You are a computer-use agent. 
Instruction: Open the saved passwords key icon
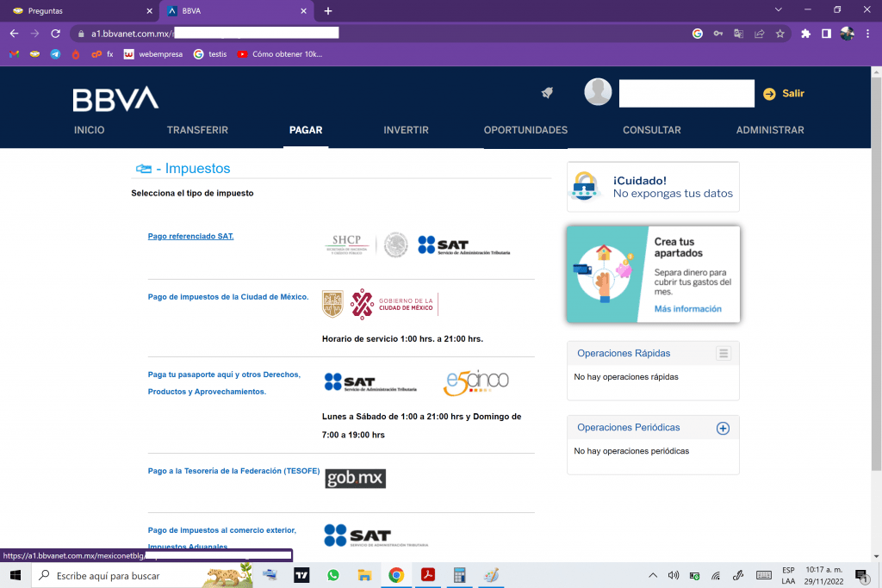(718, 34)
